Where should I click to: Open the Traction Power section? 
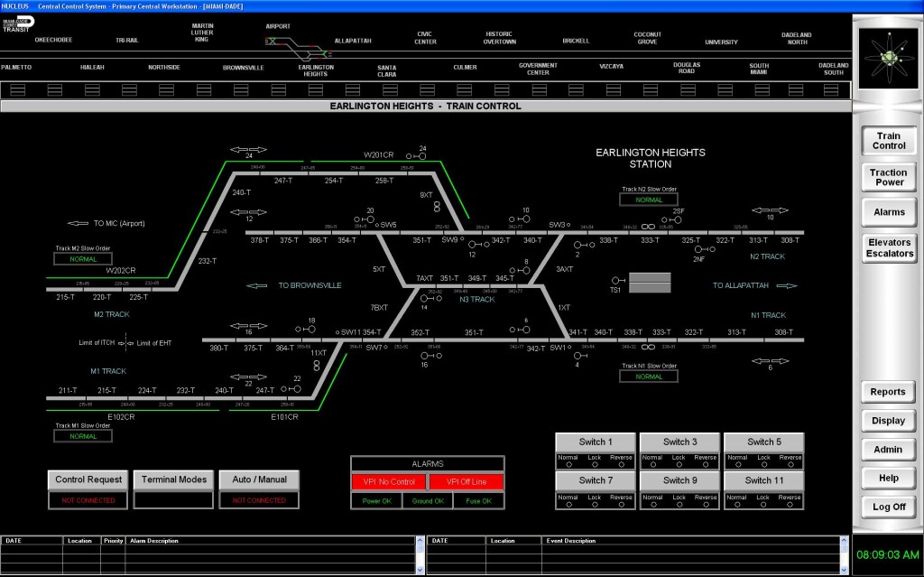[x=888, y=177]
